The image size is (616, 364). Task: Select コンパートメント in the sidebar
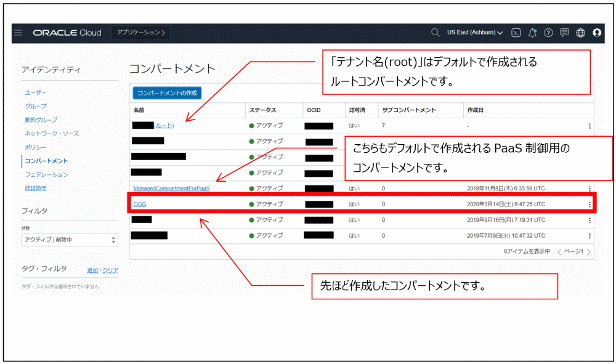coord(46,161)
